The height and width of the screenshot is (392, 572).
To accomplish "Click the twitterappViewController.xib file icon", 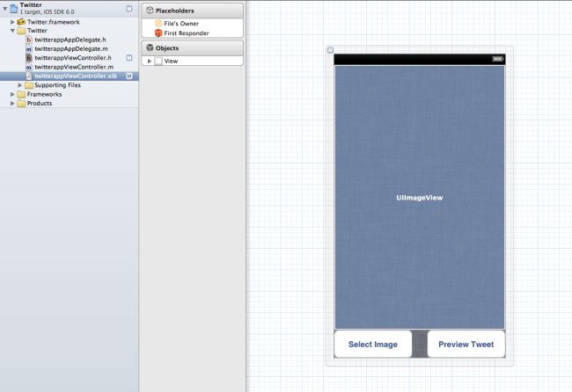I will click(29, 76).
